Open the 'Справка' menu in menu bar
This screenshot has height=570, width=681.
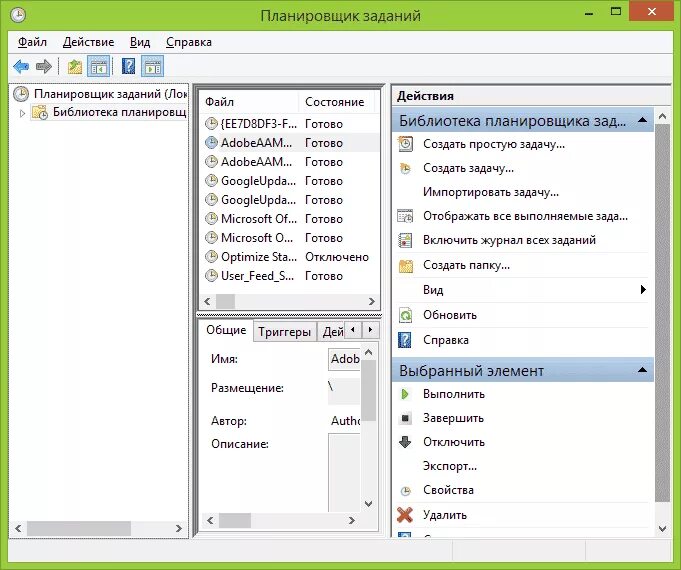[188, 42]
